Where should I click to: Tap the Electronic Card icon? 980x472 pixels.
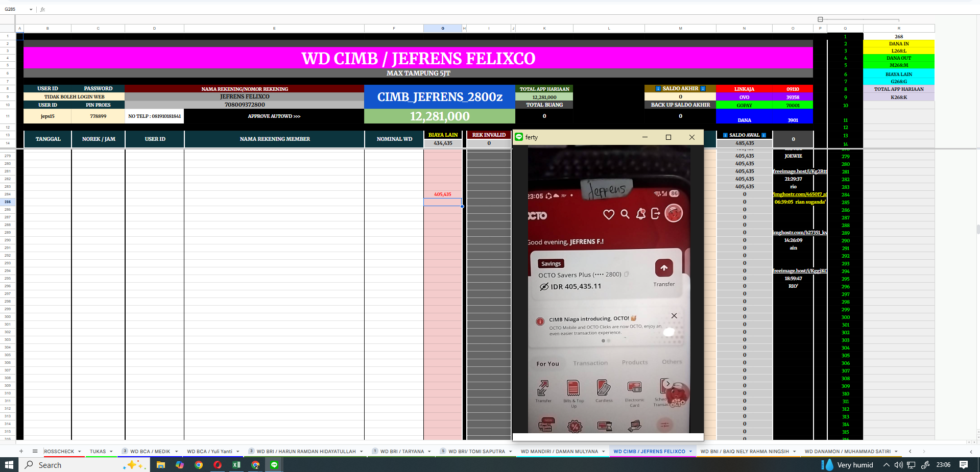[x=634, y=387]
